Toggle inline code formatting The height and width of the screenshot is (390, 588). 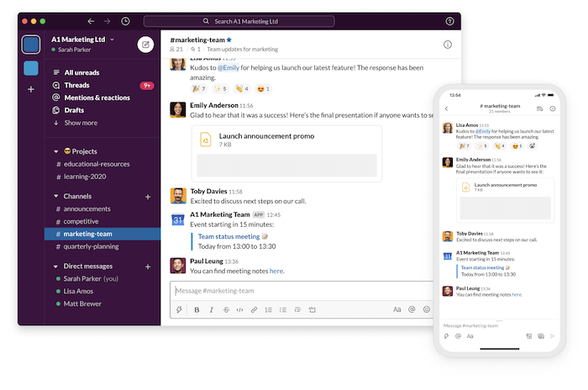tap(239, 309)
